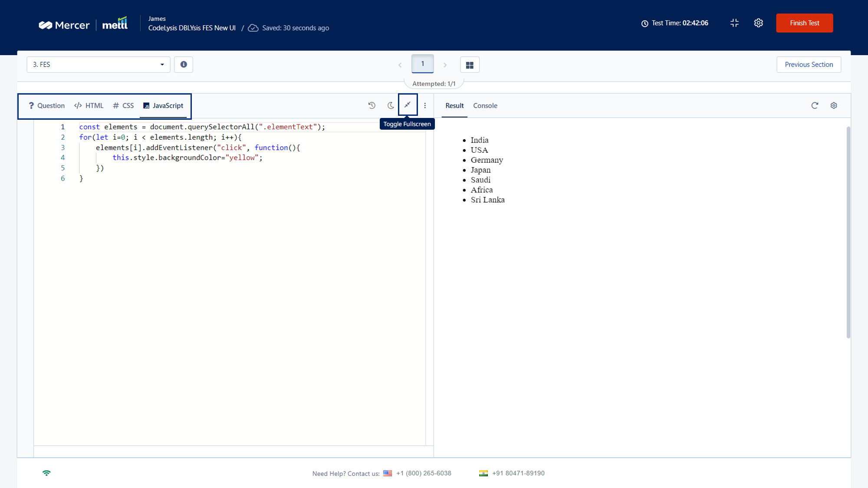This screenshot has width=868, height=488.
Task: Open question grid view icon
Action: [x=470, y=65]
